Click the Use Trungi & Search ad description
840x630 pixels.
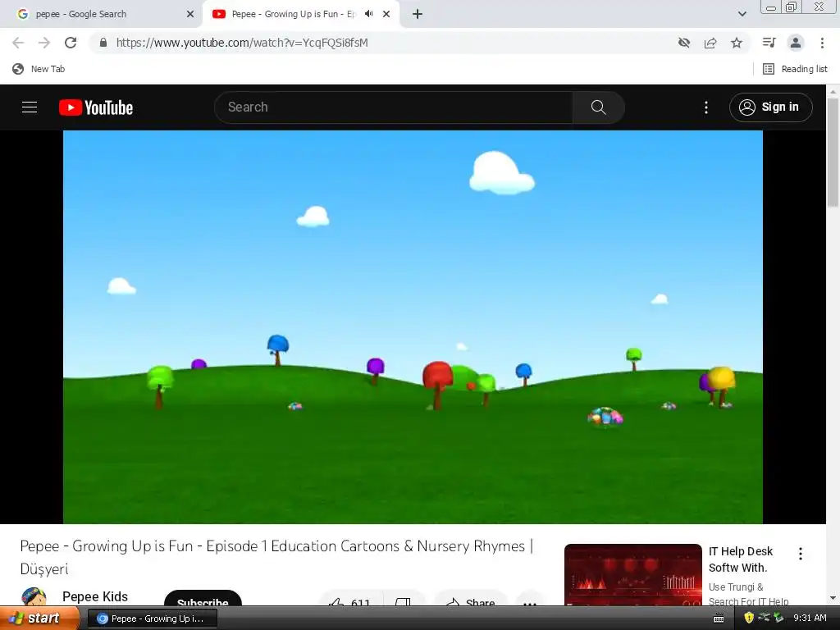[748, 594]
